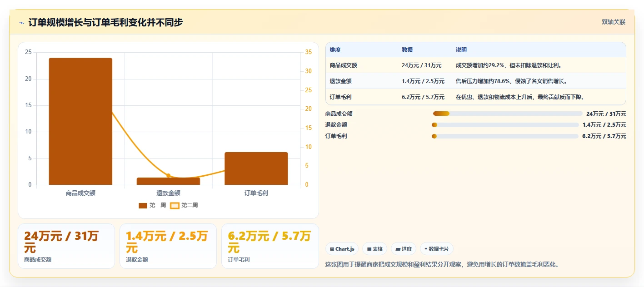Click the 退款金额 progress row label
The image size is (644, 287).
[336, 125]
